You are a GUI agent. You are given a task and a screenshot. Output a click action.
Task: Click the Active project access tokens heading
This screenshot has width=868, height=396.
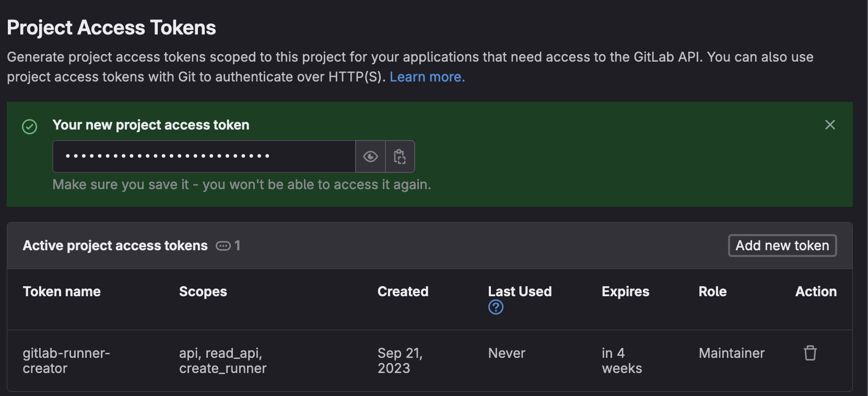(x=115, y=246)
